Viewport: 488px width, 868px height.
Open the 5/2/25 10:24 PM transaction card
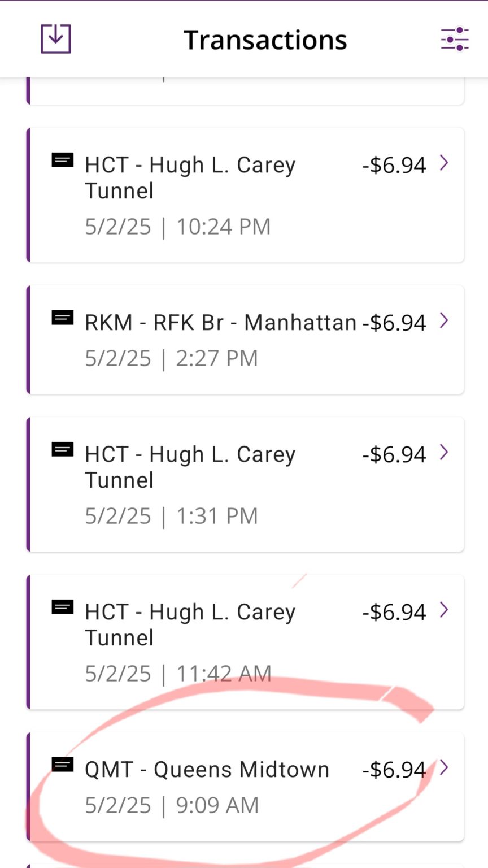coord(246,195)
